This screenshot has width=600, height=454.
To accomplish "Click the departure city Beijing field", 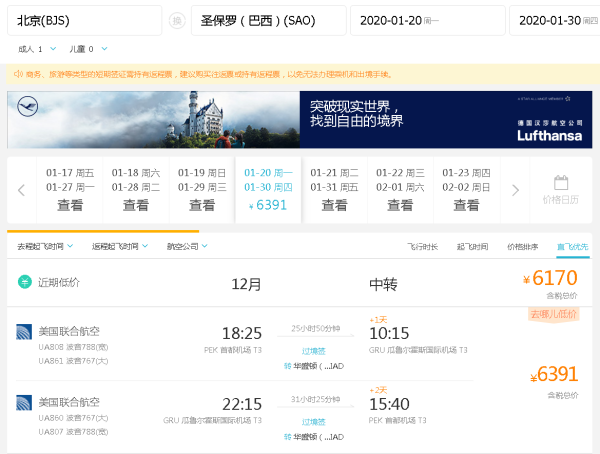I will (x=84, y=20).
